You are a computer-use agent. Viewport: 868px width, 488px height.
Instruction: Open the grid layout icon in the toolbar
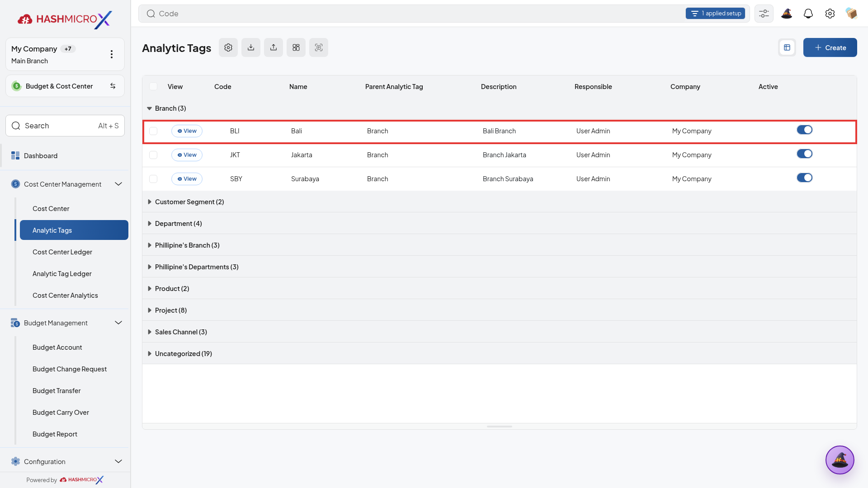tap(296, 47)
